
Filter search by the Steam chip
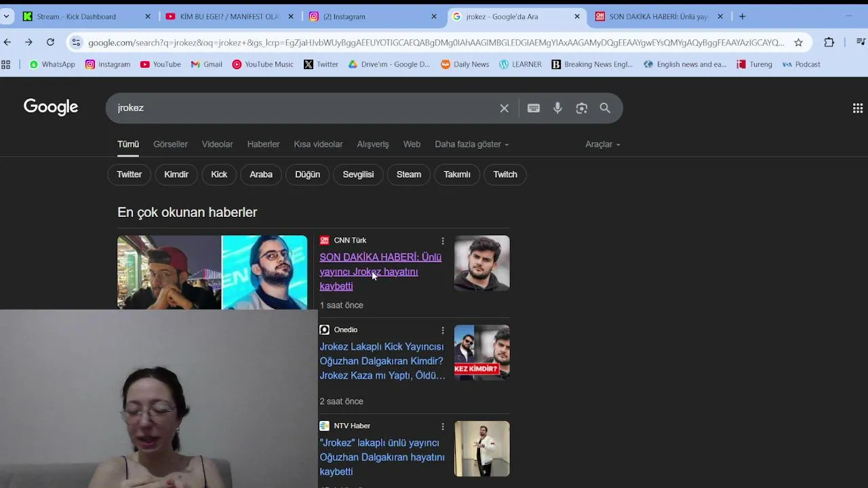(409, 174)
